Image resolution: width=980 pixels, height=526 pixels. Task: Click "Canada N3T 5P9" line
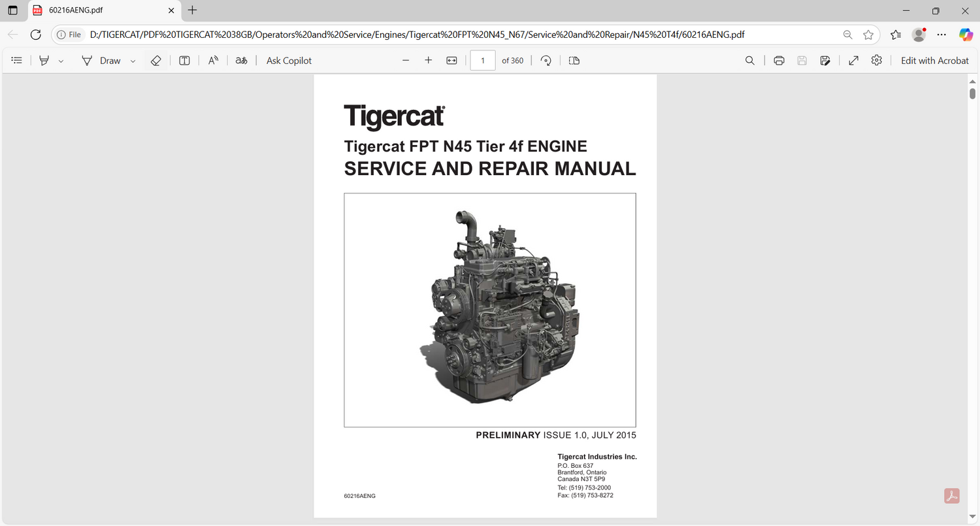pos(581,479)
